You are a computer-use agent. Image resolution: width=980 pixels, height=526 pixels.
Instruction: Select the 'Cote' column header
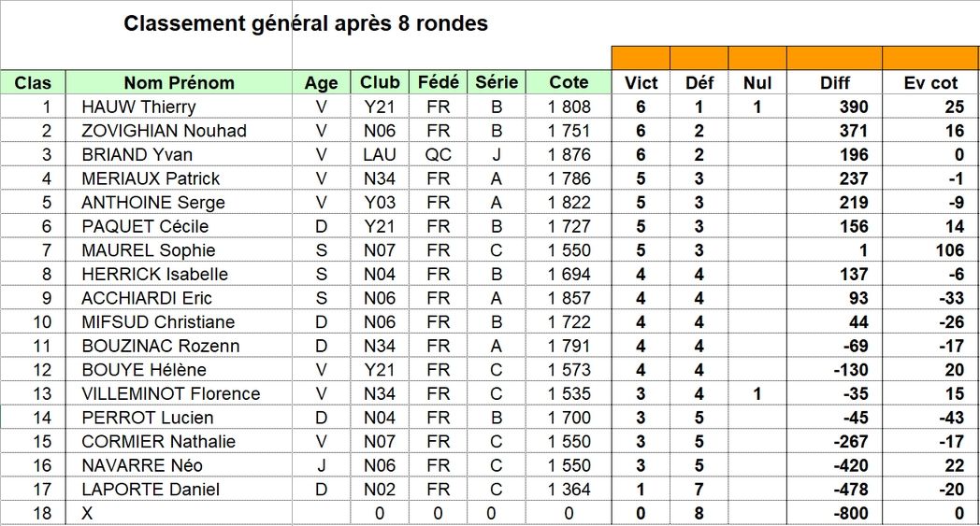(569, 82)
